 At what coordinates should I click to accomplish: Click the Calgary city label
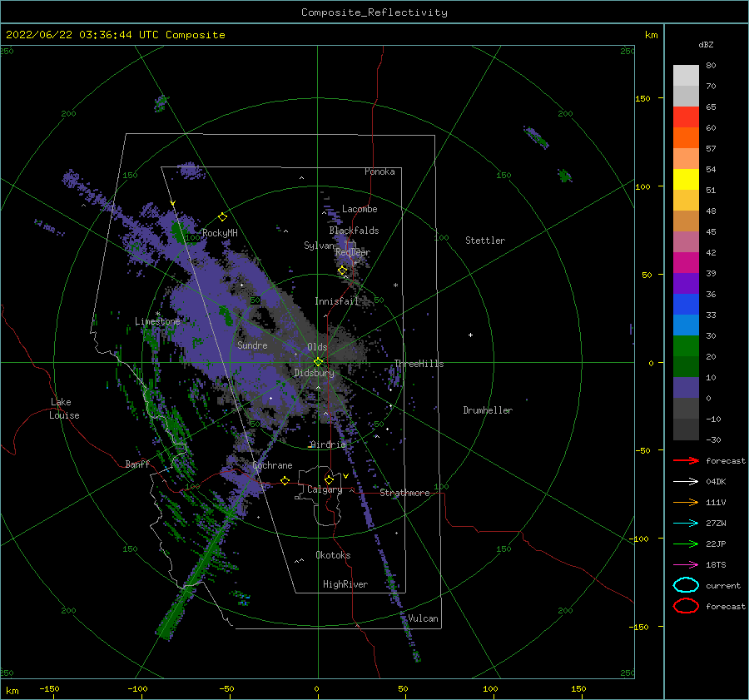pos(325,489)
